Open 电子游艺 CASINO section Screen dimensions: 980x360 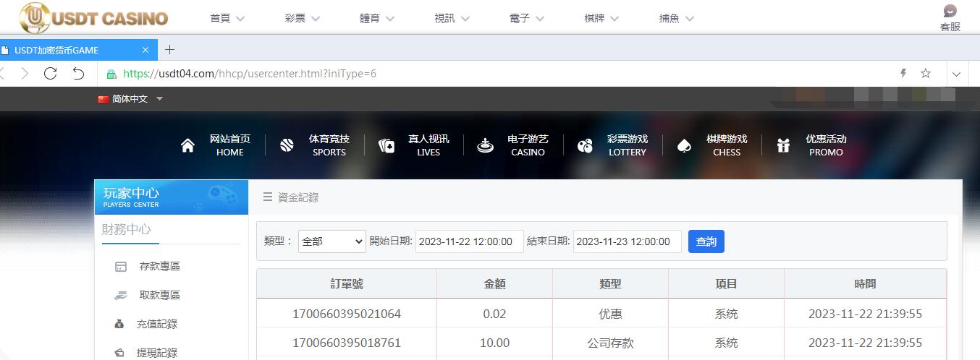click(528, 145)
